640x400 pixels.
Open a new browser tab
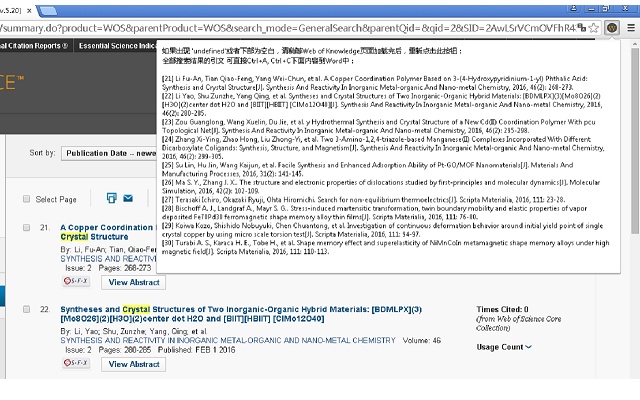pyautogui.click(x=48, y=11)
